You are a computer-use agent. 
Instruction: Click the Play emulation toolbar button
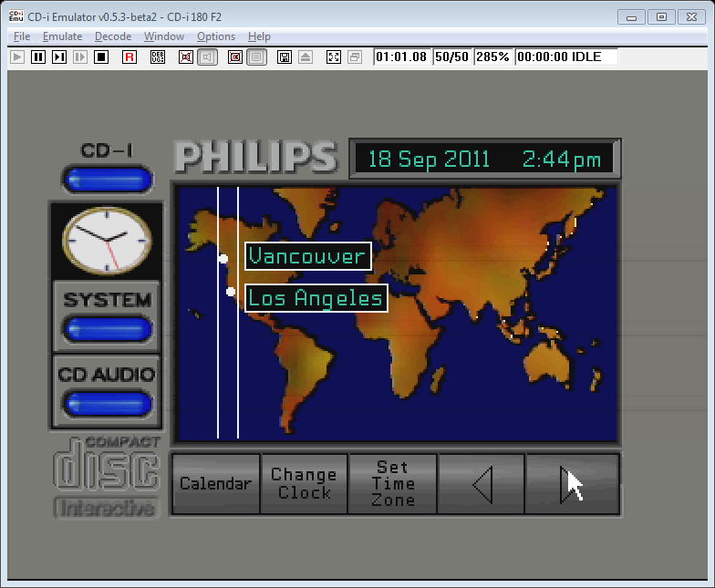pos(16,57)
